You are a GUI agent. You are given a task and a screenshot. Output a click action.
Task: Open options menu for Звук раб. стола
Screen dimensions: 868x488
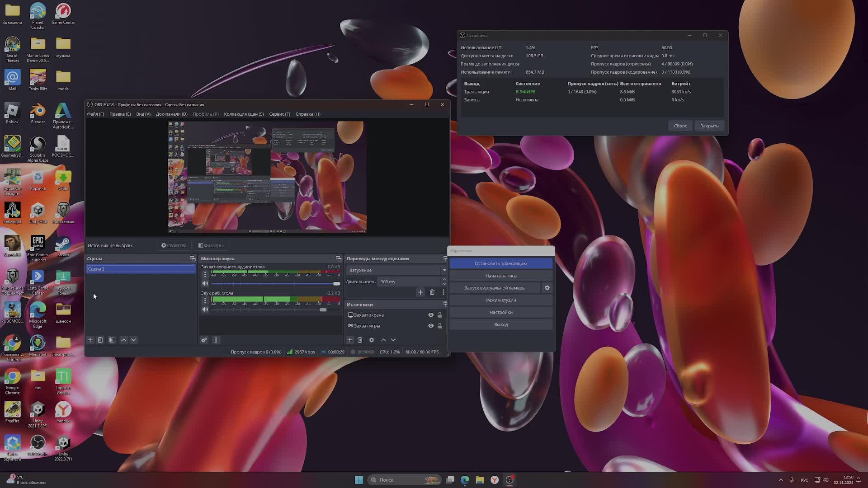click(205, 300)
